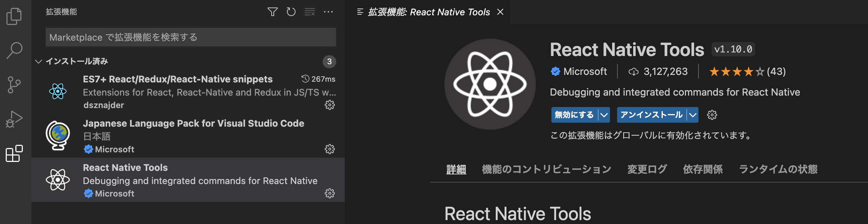This screenshot has width=868, height=224.
Task: Click the installed count badge 3
Action: [329, 61]
